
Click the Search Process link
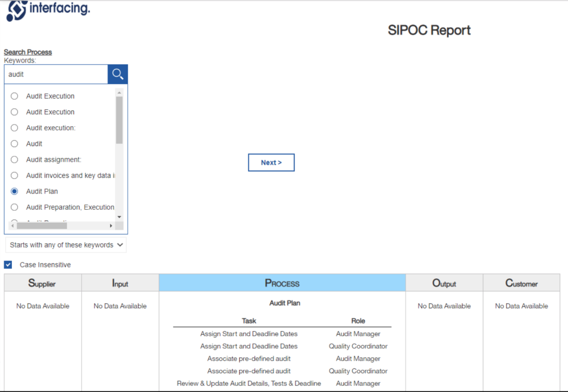pyautogui.click(x=28, y=52)
